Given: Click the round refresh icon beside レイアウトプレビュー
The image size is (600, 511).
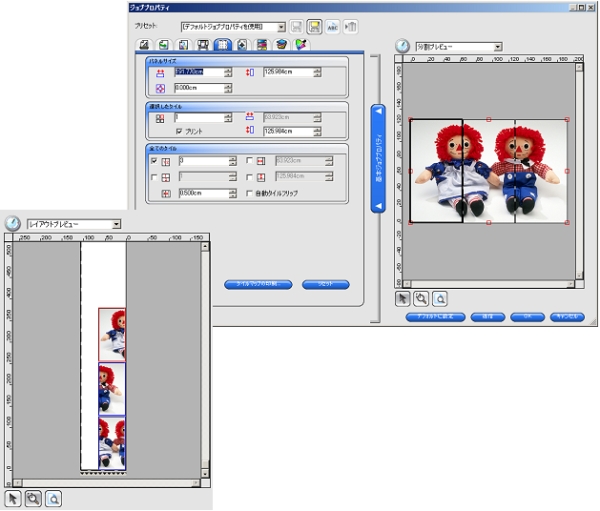Looking at the screenshot, I should [12, 223].
